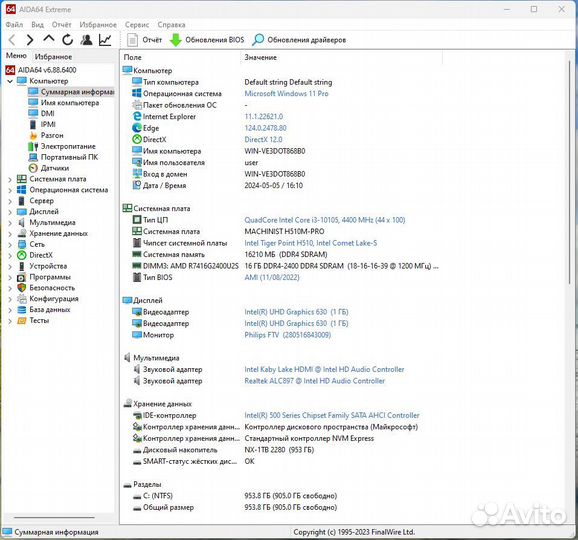Screen dimensions: 578x540
Task: Click the Конфигурация tree icon
Action: pos(22,299)
